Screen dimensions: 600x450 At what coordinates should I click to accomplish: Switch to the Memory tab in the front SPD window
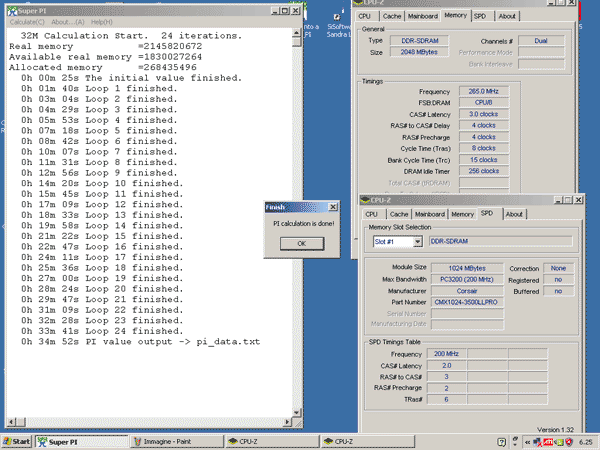point(463,214)
